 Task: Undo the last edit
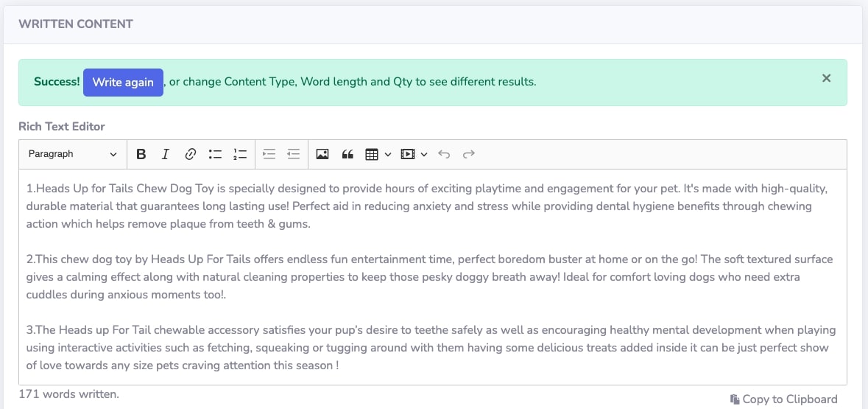pyautogui.click(x=444, y=154)
